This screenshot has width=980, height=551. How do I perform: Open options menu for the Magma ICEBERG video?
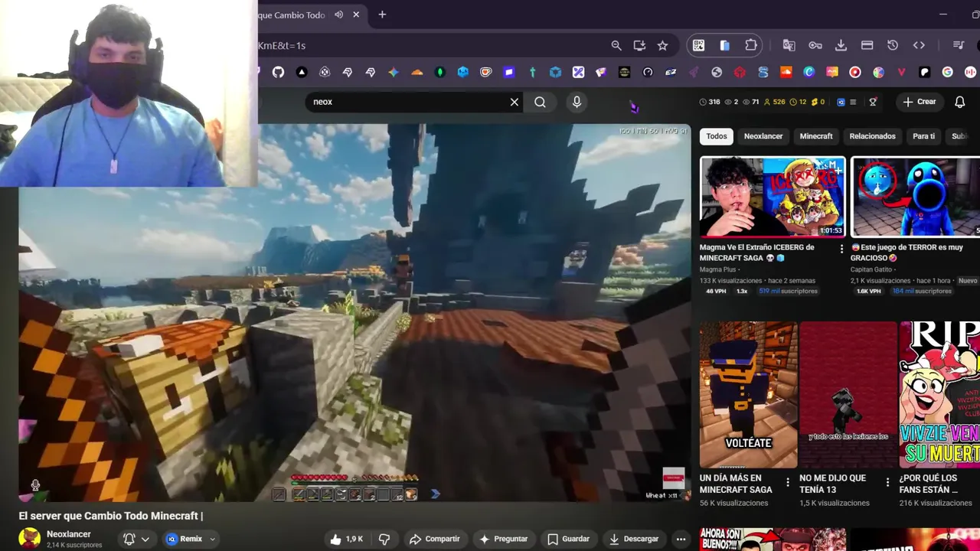[x=841, y=249]
